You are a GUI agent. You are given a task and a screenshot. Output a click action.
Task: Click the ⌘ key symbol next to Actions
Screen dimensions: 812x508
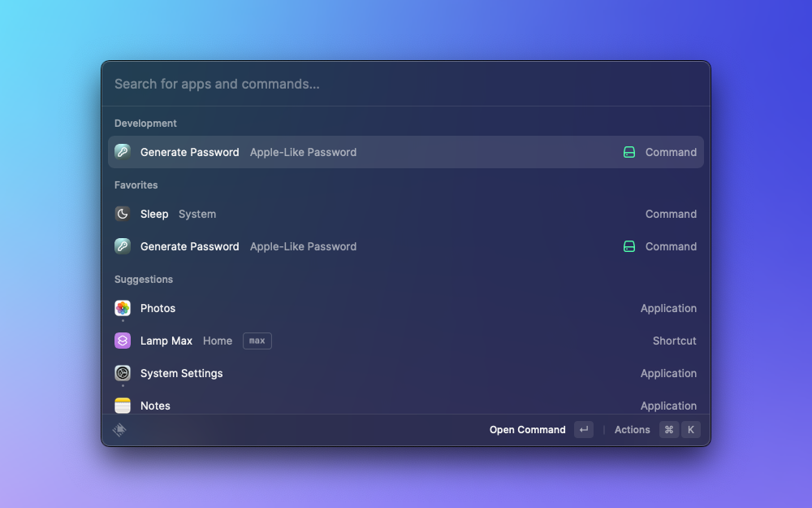pyautogui.click(x=669, y=430)
